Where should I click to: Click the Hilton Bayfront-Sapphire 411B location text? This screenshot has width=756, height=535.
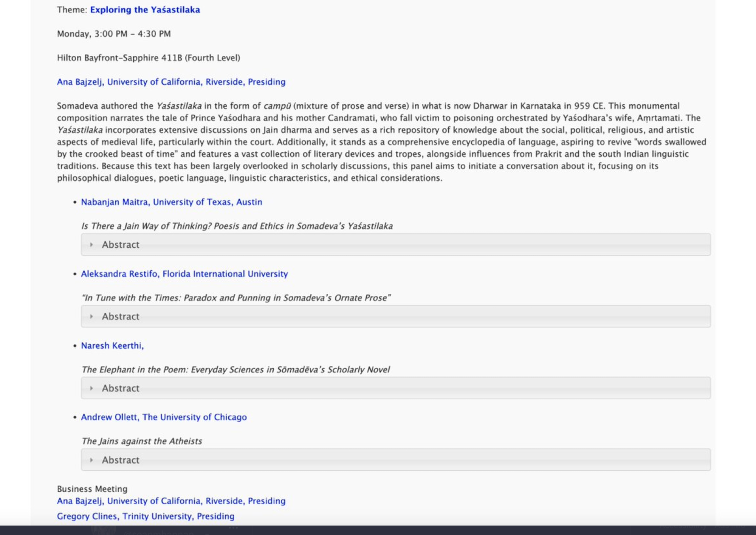148,58
